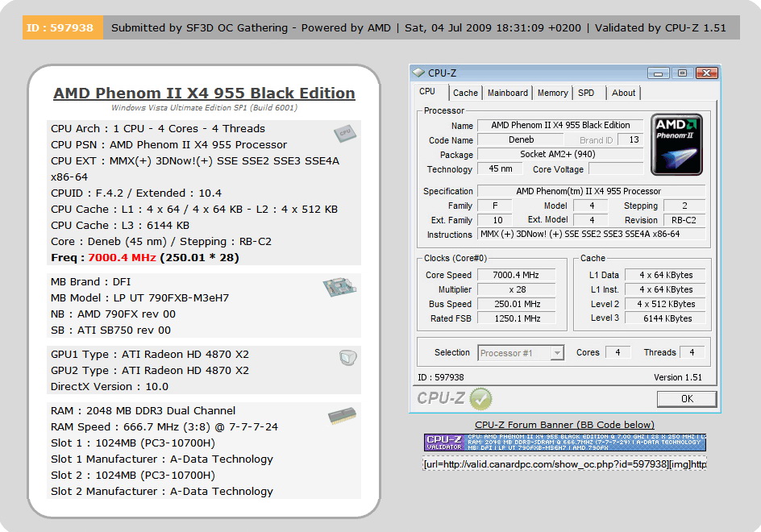Switch to the Cache tab
This screenshot has width=761, height=532.
tap(465, 93)
